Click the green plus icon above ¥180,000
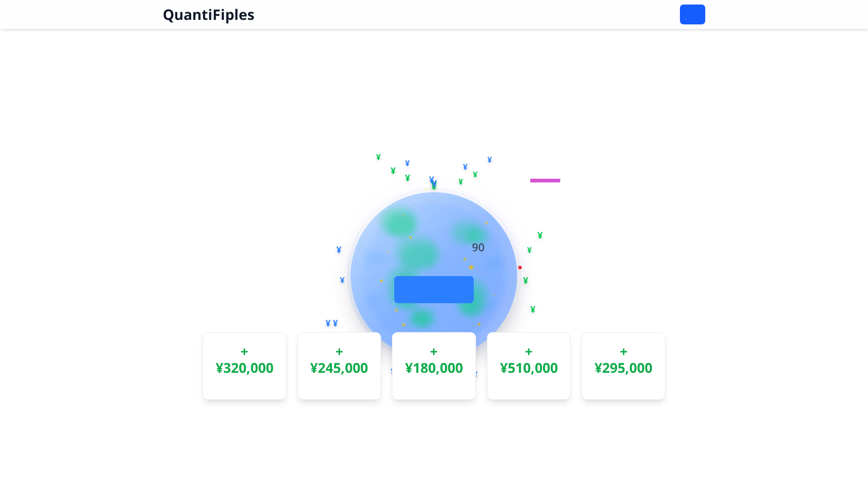 [434, 352]
